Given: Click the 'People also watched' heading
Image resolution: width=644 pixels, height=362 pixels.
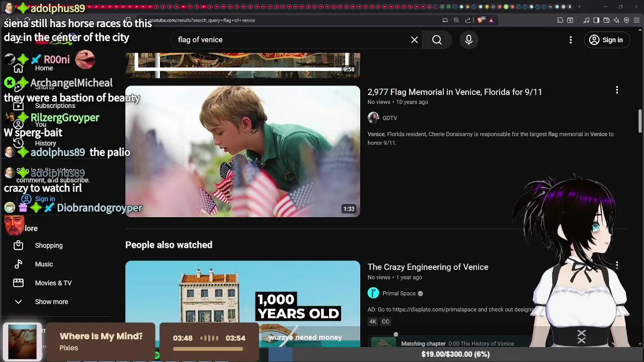Looking at the screenshot, I should [x=169, y=245].
